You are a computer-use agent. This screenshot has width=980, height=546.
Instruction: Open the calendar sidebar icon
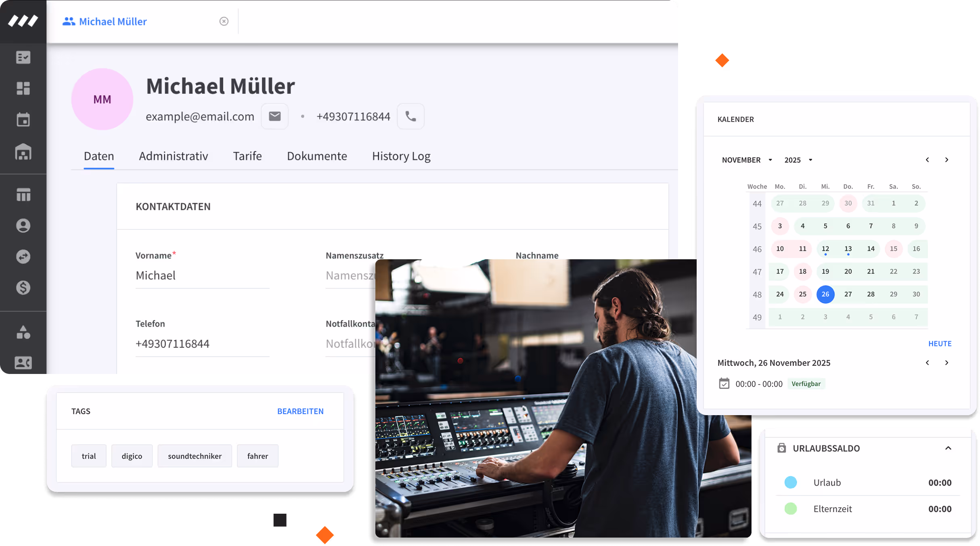(x=23, y=120)
